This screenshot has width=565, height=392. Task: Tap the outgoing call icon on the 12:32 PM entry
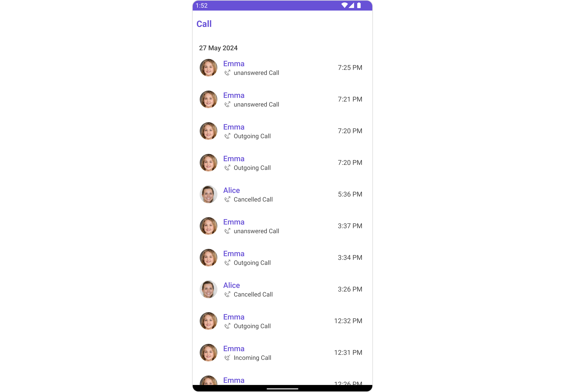227,326
